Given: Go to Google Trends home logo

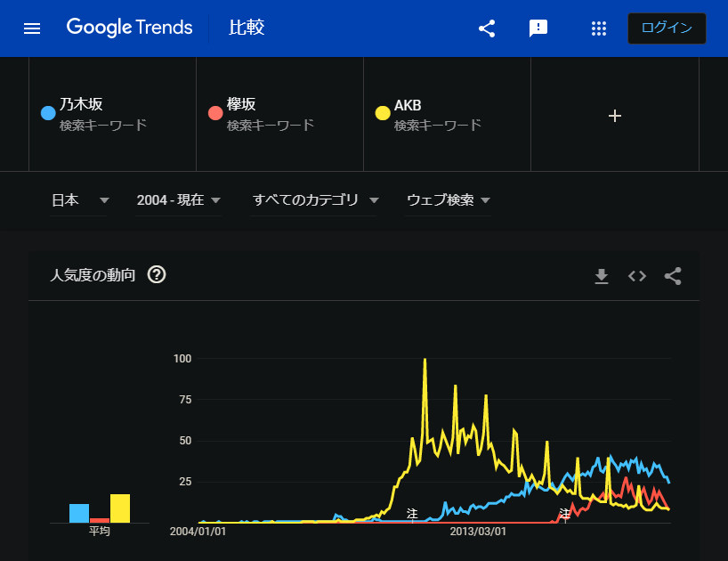Looking at the screenshot, I should 129,28.
